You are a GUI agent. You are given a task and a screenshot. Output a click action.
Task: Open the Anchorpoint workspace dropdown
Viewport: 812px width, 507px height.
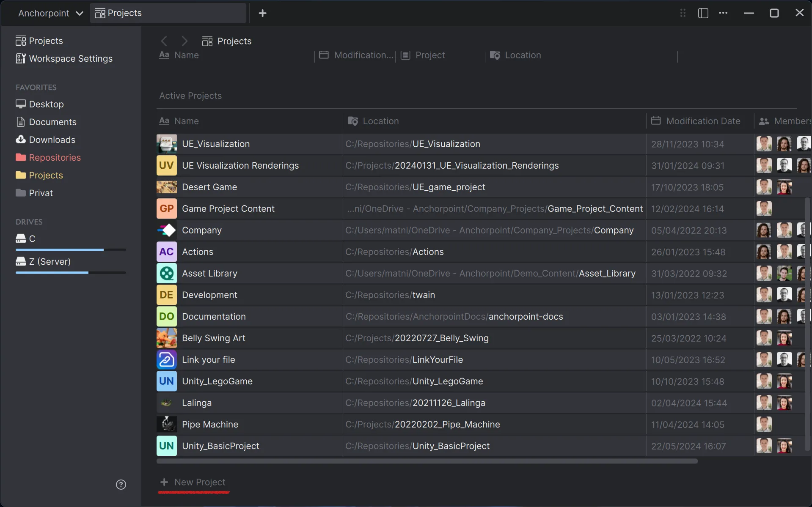[x=50, y=13]
